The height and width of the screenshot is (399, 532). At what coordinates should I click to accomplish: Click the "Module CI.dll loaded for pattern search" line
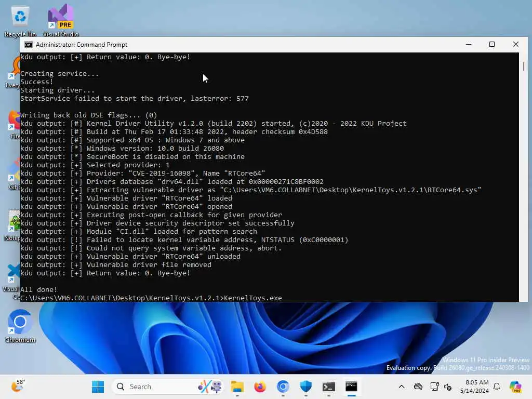(138, 231)
